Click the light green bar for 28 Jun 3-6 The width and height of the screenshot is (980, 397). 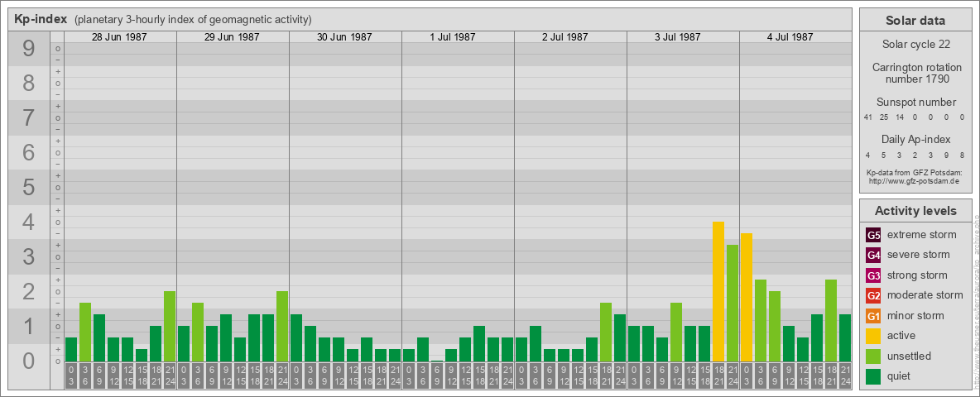[85, 332]
